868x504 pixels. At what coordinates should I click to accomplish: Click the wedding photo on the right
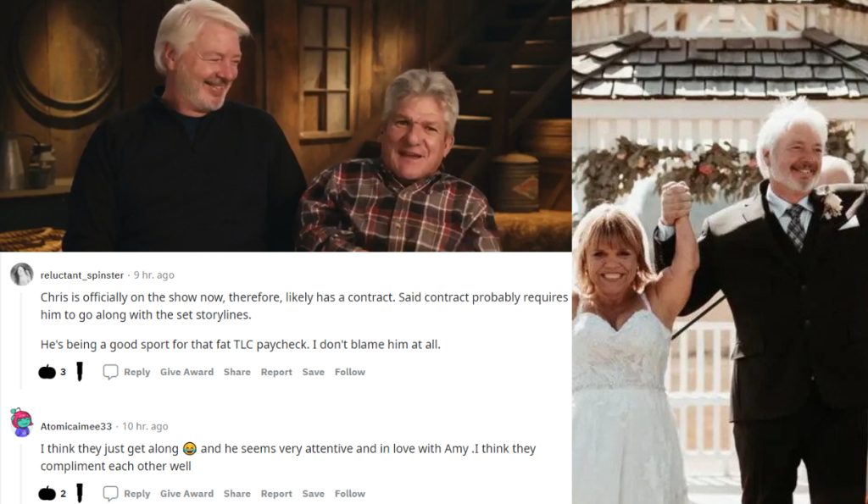click(720, 252)
